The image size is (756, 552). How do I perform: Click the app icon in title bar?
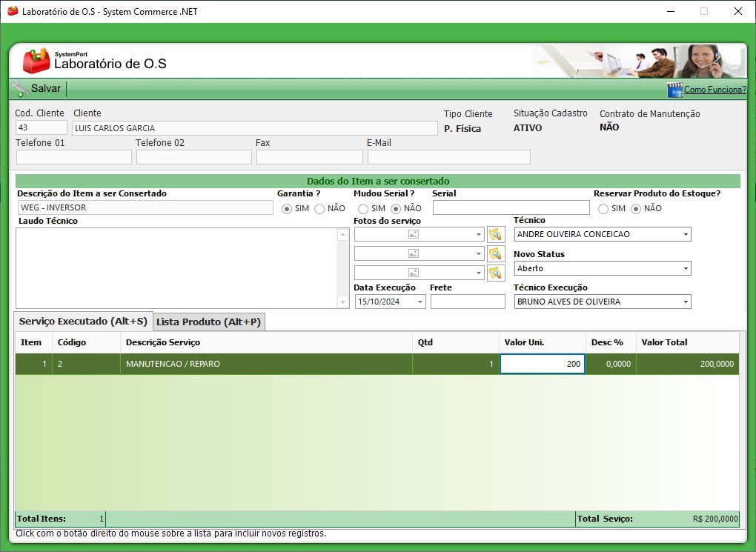coord(12,12)
